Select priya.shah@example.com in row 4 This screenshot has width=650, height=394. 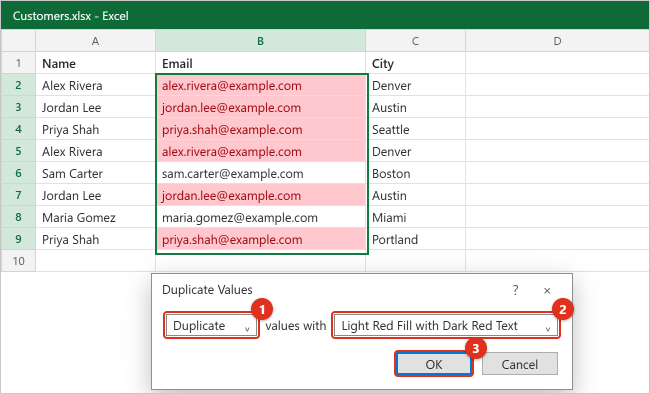(260, 129)
